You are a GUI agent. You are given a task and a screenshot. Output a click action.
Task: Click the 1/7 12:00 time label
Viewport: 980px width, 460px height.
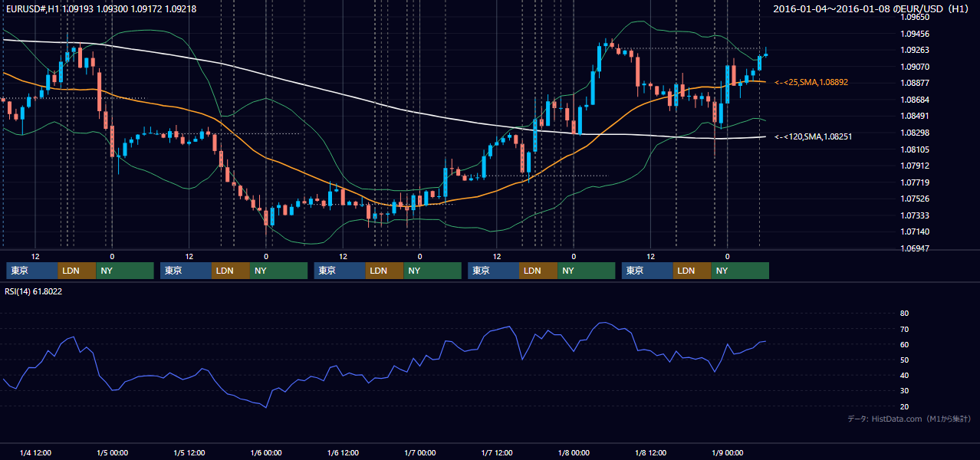(x=497, y=453)
